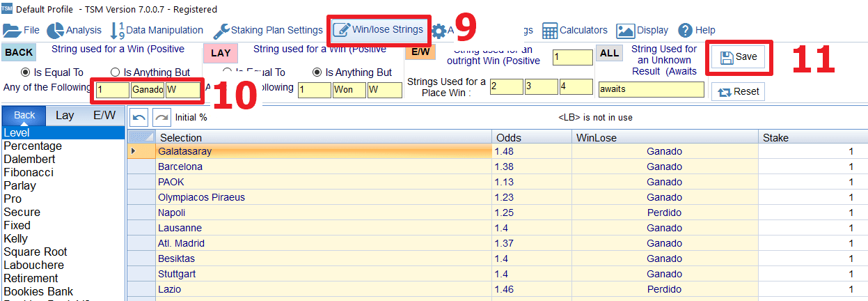Click place win field containing 4
This screenshot has width=868, height=301.
click(576, 86)
